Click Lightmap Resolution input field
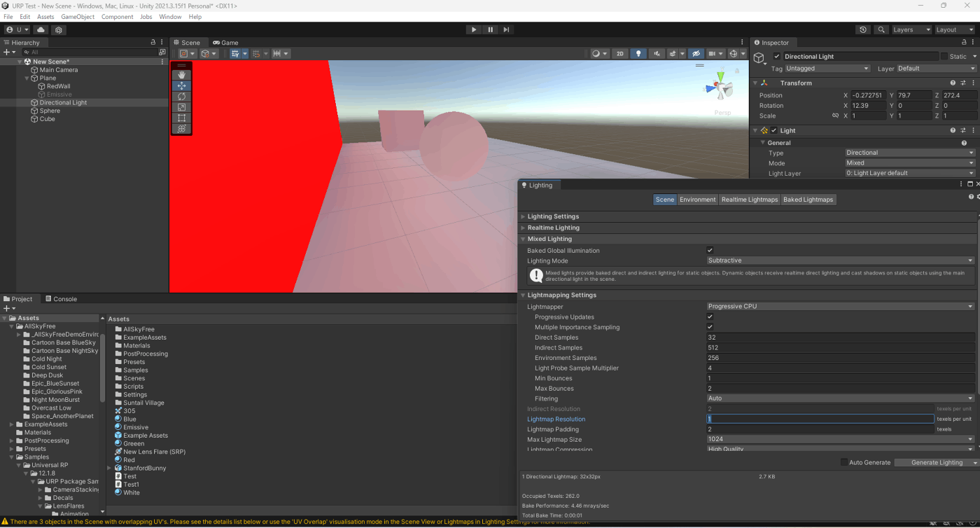980x528 pixels. click(820, 419)
